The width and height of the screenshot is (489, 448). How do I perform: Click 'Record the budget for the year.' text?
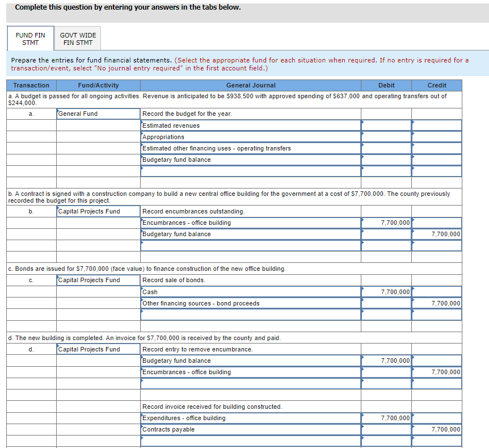pyautogui.click(x=187, y=114)
